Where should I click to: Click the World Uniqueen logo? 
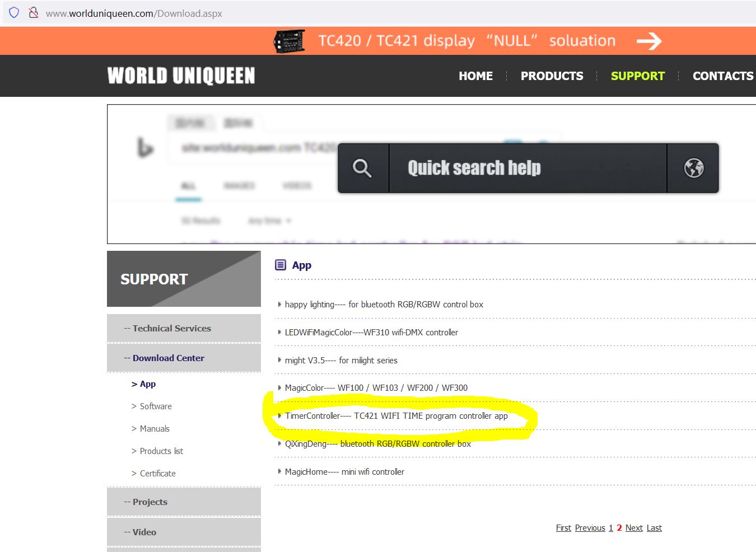coord(181,76)
